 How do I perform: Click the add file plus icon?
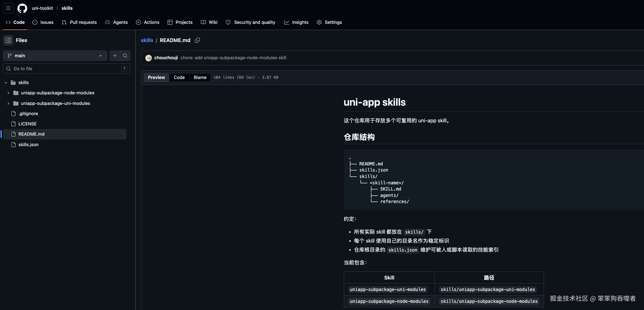[115, 56]
